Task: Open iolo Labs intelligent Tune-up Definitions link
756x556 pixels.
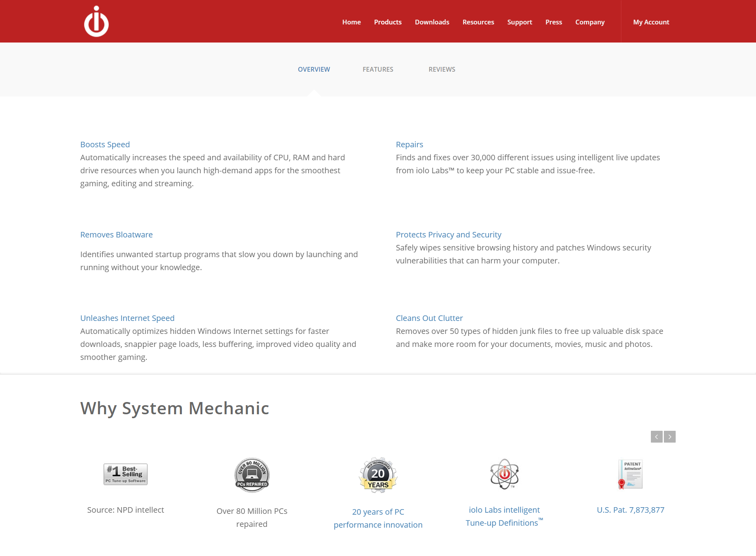Action: 504,516
